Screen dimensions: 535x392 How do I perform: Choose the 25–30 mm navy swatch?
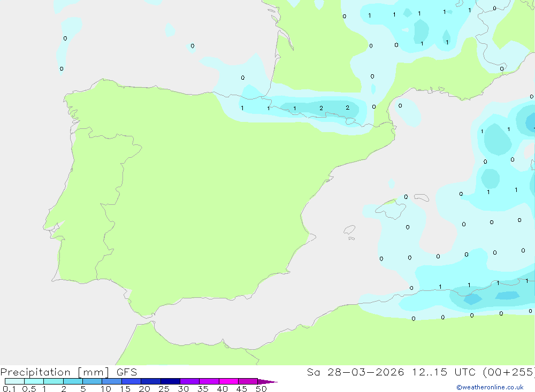coord(170,381)
